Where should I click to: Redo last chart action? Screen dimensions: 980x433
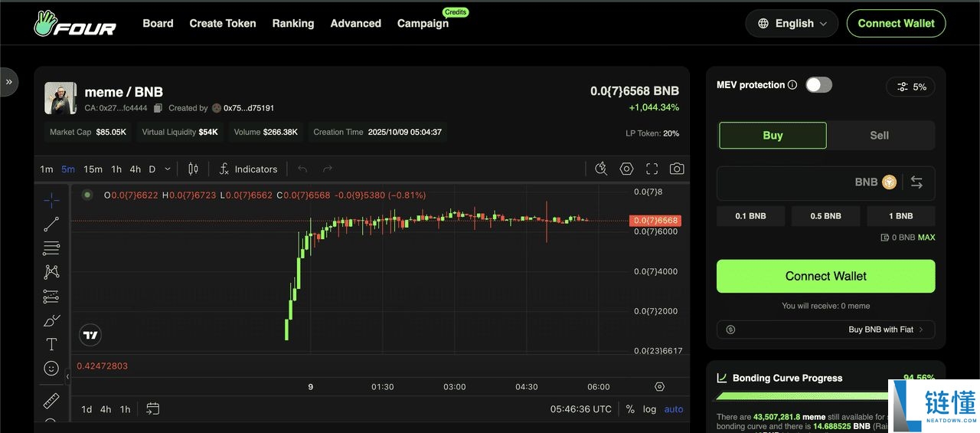click(x=328, y=169)
